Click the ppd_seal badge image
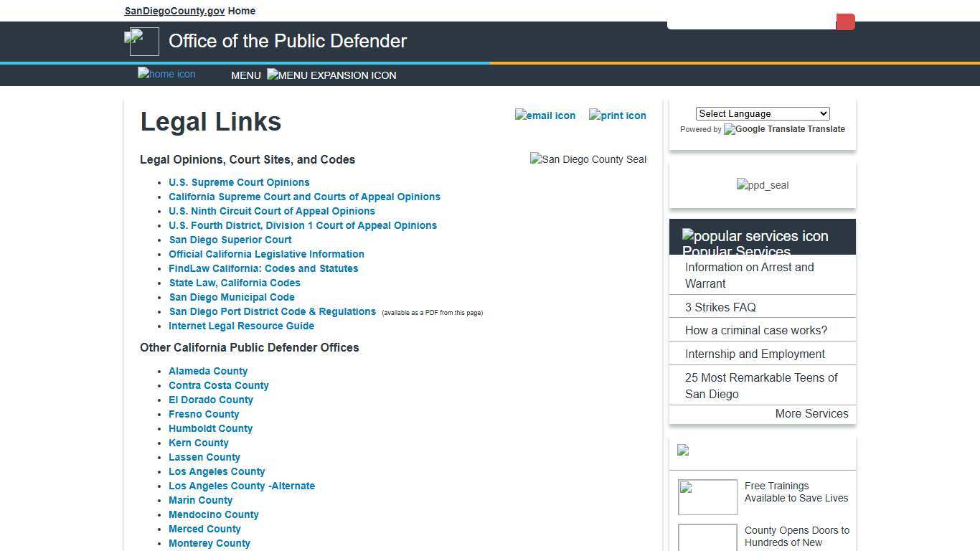 point(762,185)
